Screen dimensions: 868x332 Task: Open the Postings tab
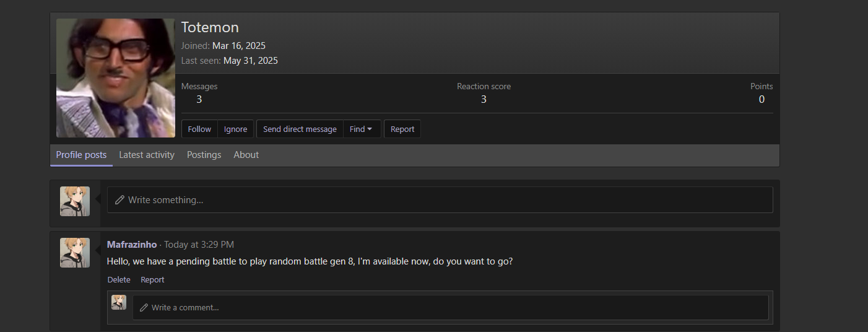click(x=204, y=155)
